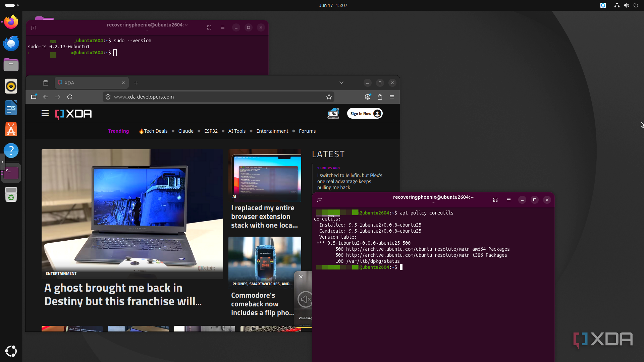Click 'sudo-rs 0.2.13-0ubuntu1' output text
This screenshot has height=362, width=644.
59,47
